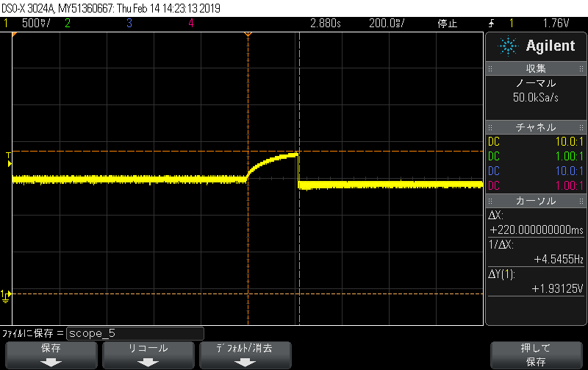The height and width of the screenshot is (370, 588).
Task: Click the yellow DC 10.0:1 channel row
Action: pyautogui.click(x=536, y=141)
